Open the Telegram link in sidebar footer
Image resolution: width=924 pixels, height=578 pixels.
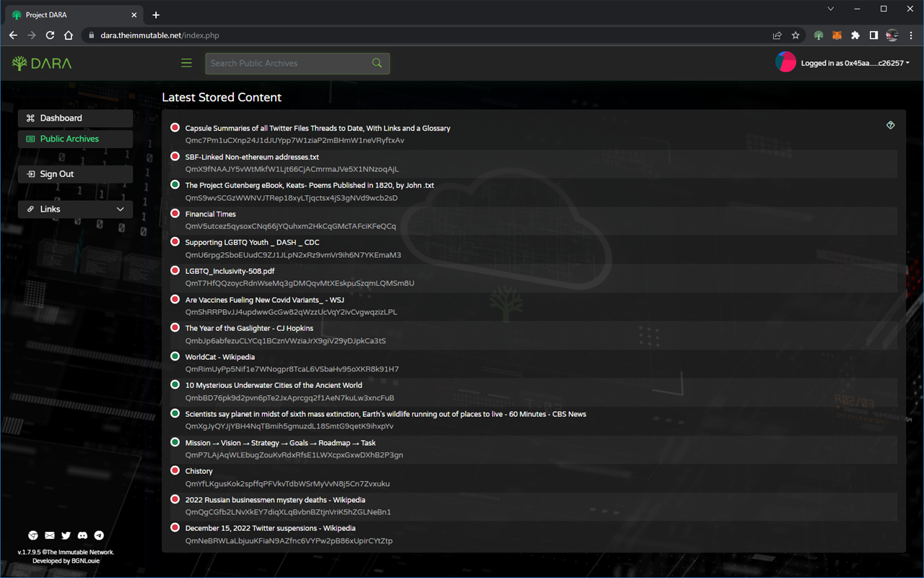99,535
